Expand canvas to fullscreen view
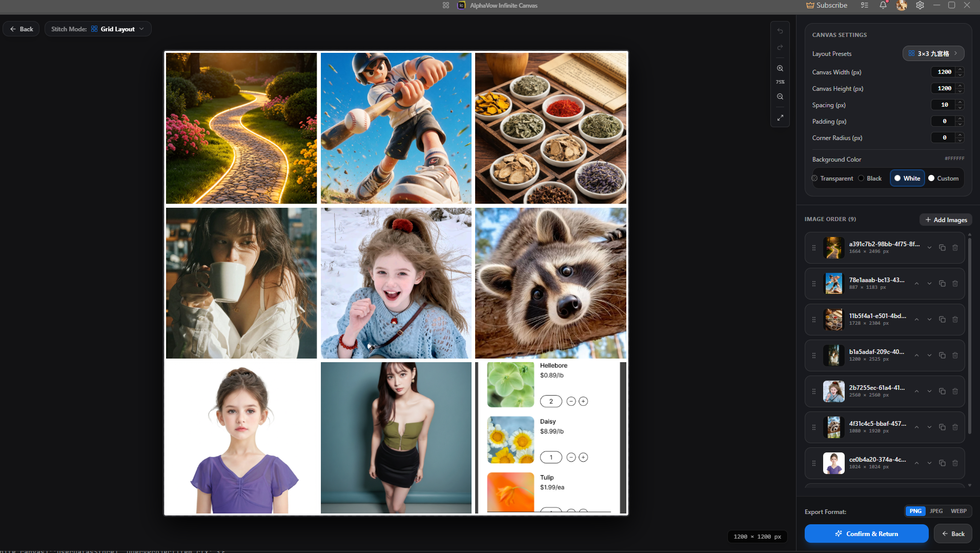The image size is (980, 553). pyautogui.click(x=780, y=117)
